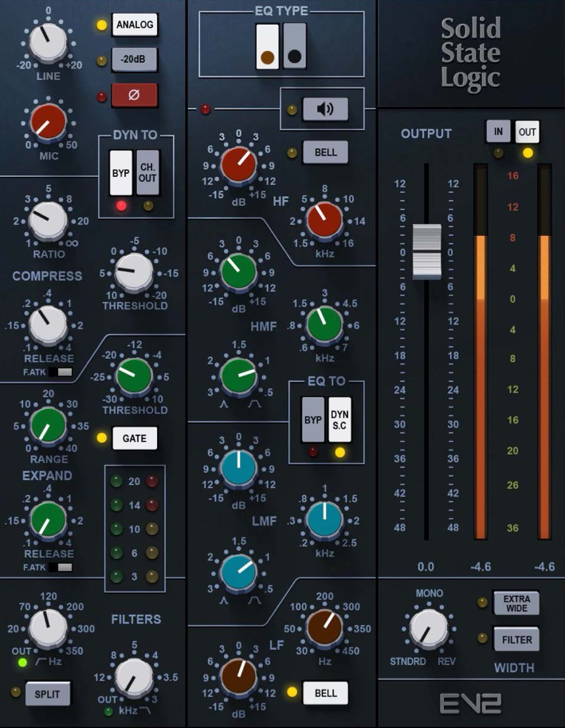Click the HMF Q bandwidth knob
The image size is (565, 728).
(238, 375)
